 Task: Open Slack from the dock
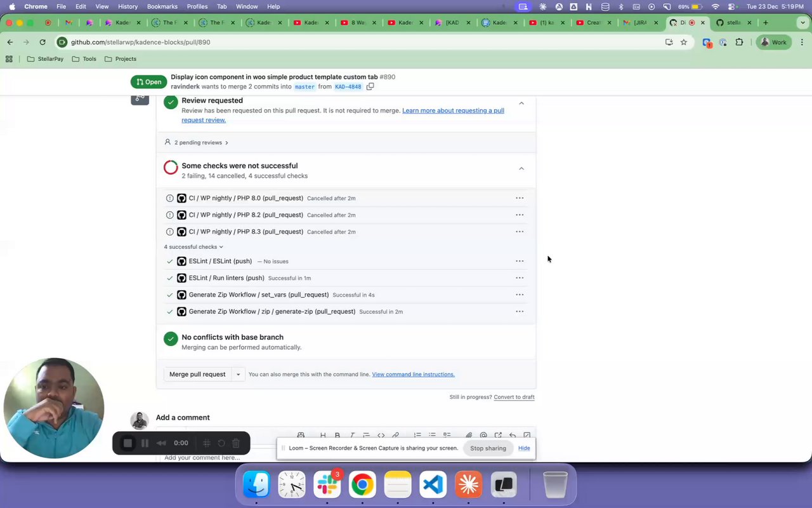pos(327,485)
